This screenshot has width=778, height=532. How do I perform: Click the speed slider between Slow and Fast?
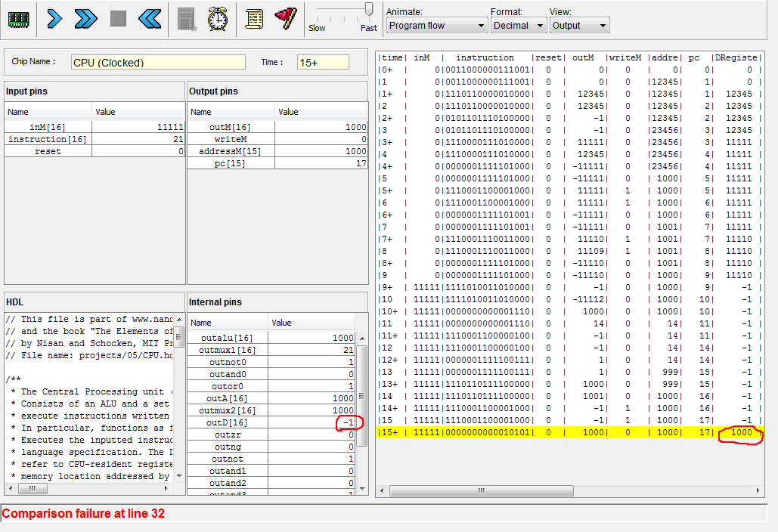pos(344,10)
